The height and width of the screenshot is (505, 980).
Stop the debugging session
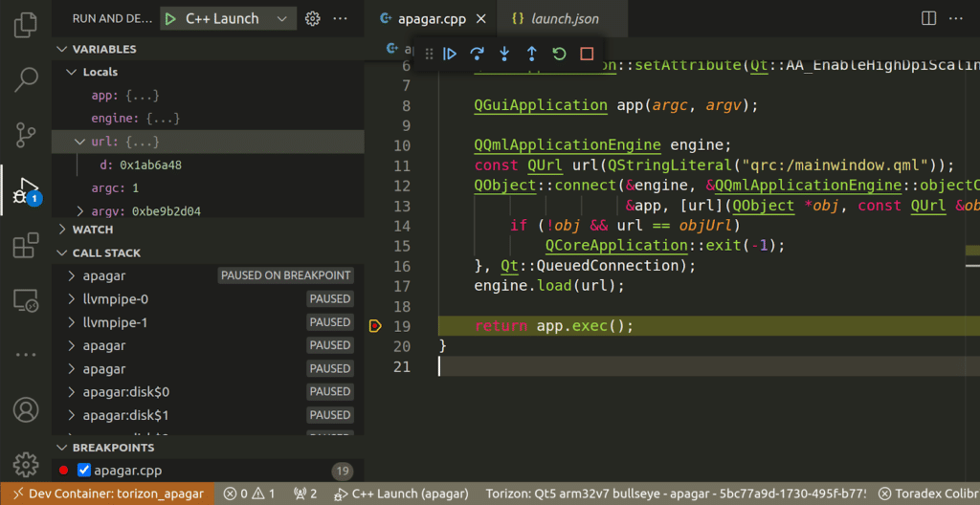[588, 55]
